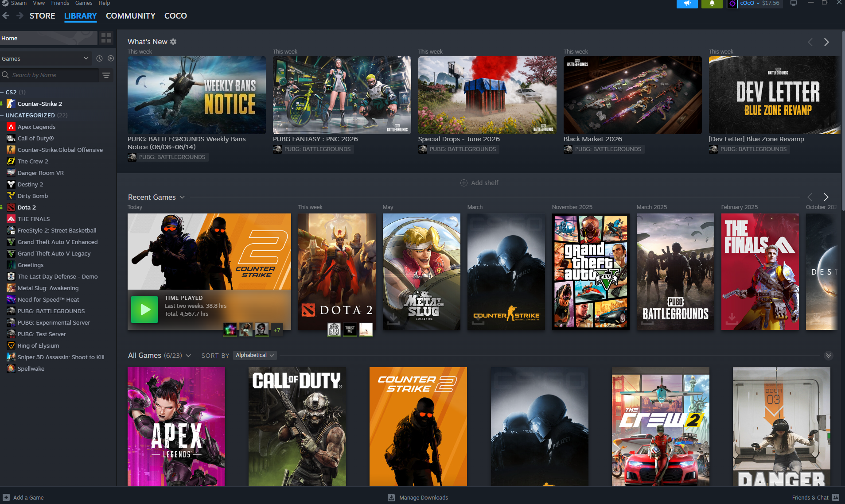Open Big Picture mode monitor icon

794,4
